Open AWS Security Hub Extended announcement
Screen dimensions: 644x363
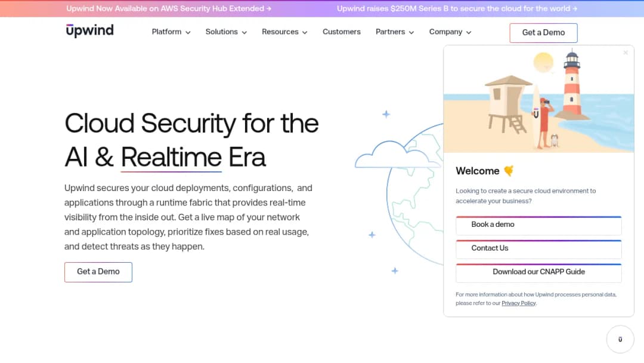coord(169,8)
